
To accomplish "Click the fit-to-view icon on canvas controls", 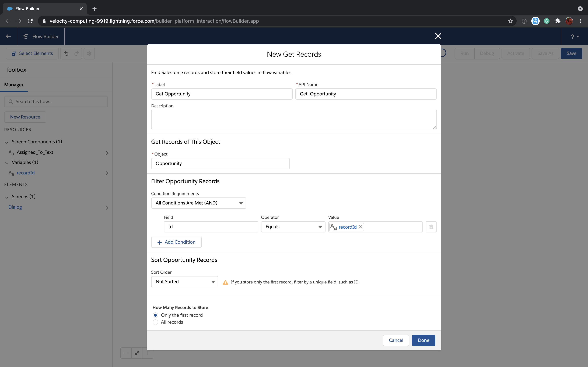I will click(136, 353).
